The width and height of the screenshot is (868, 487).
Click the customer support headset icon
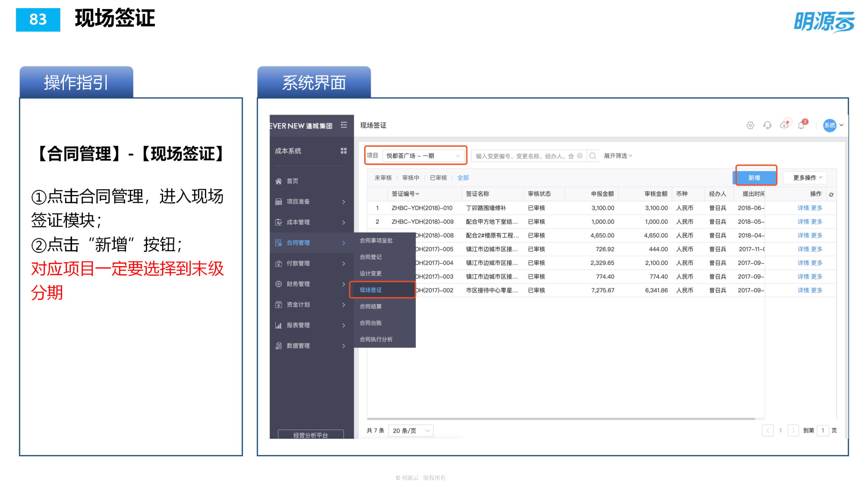point(768,125)
